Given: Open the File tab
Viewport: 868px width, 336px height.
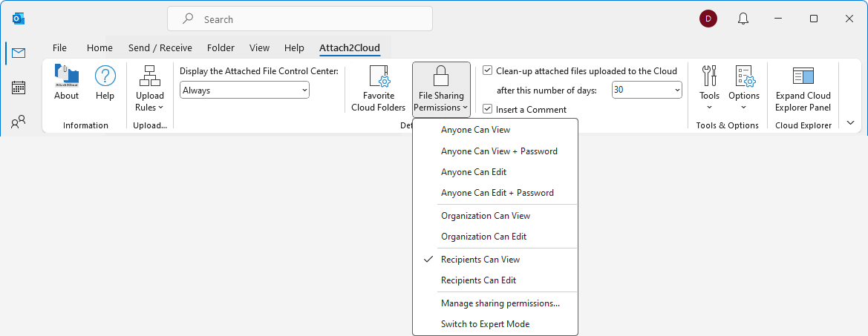Looking at the screenshot, I should pos(59,48).
